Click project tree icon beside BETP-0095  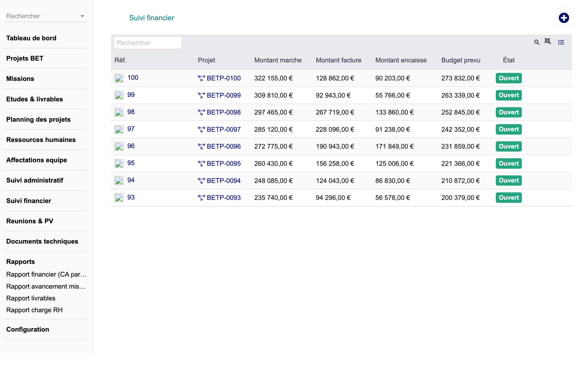click(201, 164)
